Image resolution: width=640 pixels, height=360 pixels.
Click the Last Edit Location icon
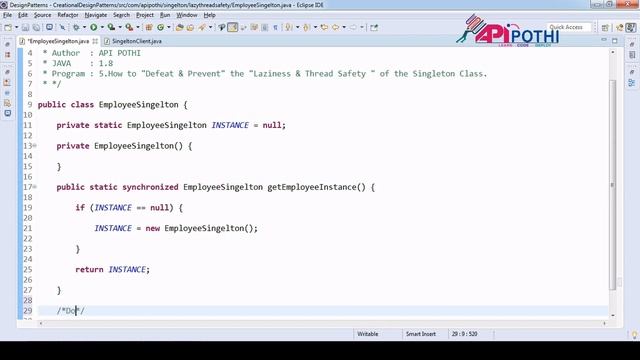[x=324, y=27]
